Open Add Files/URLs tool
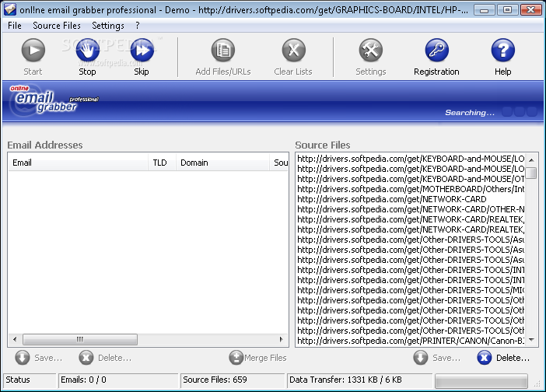Viewport: 546px width, 392px height. 223,51
